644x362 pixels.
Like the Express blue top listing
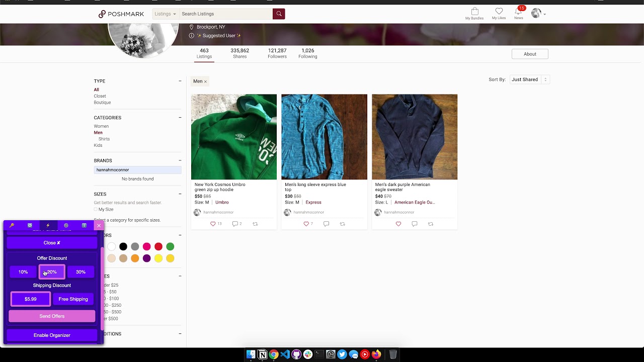point(306,224)
